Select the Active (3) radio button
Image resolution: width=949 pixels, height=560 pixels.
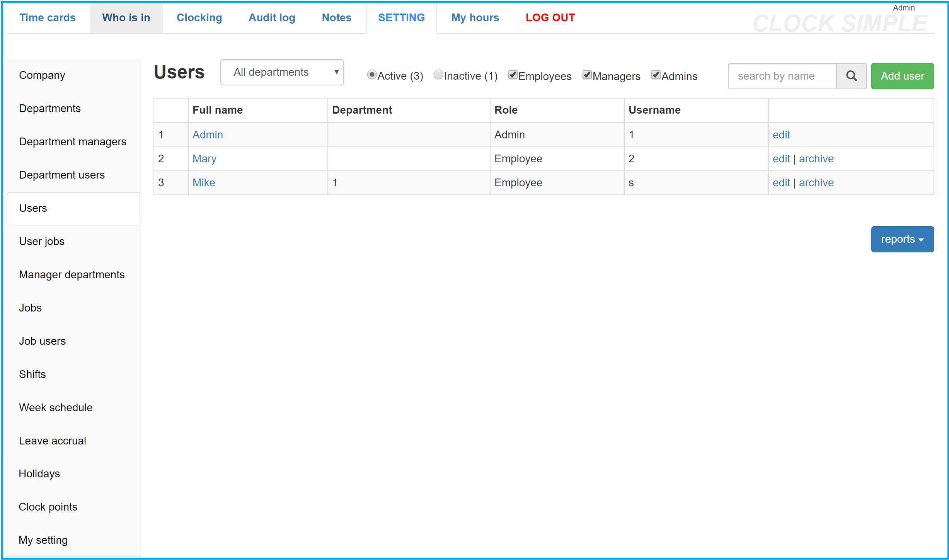tap(372, 75)
